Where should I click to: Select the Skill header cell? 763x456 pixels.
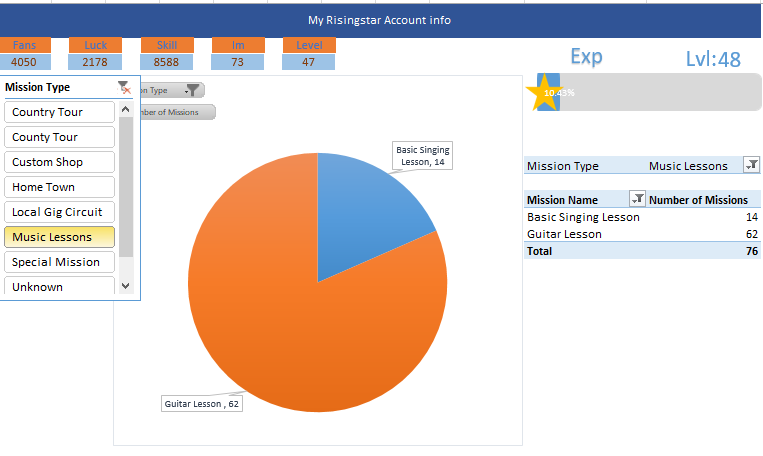click(167, 45)
